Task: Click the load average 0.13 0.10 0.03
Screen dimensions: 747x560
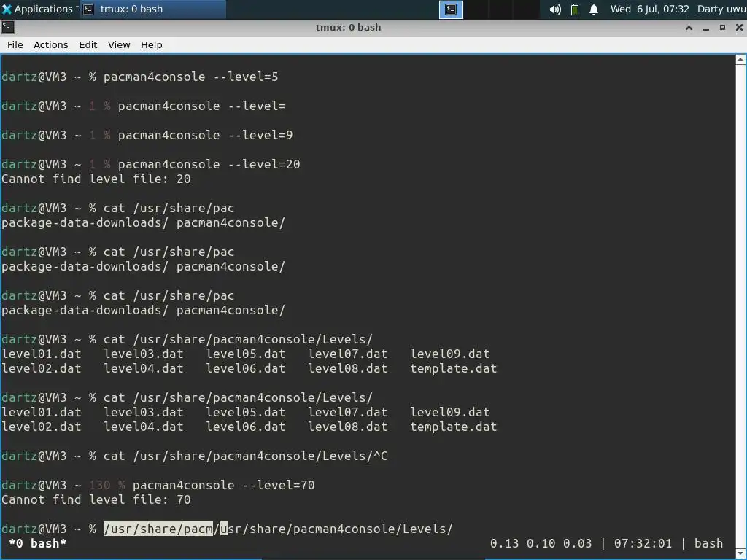Action: 541,543
